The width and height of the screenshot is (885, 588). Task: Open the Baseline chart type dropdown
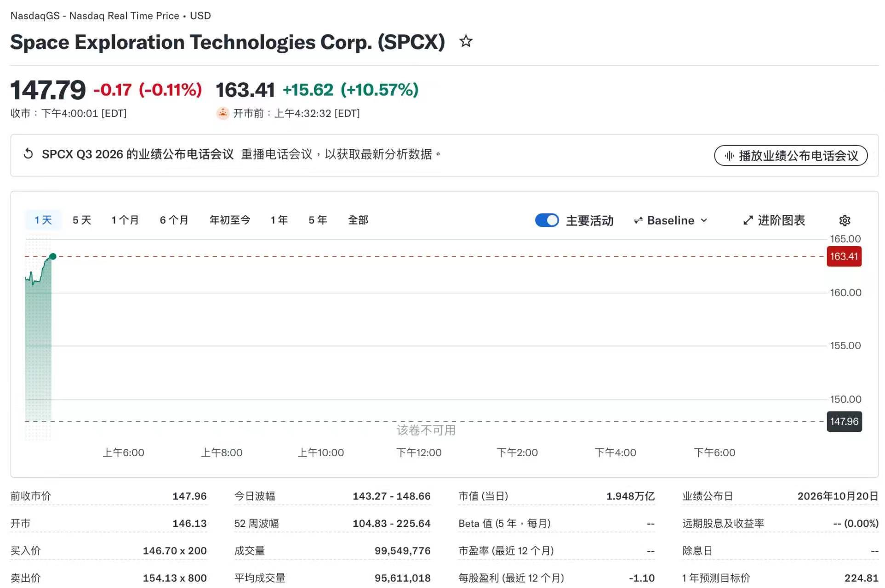pos(670,220)
